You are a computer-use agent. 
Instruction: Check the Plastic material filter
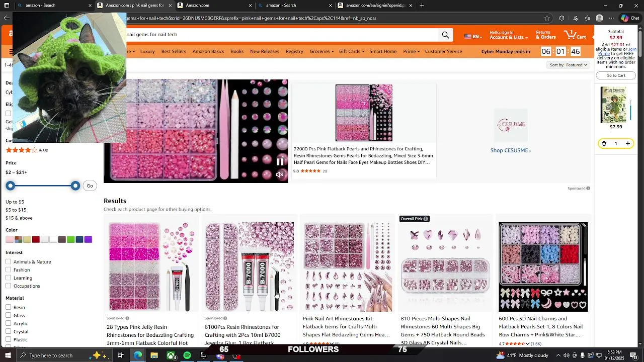pyautogui.click(x=9, y=339)
